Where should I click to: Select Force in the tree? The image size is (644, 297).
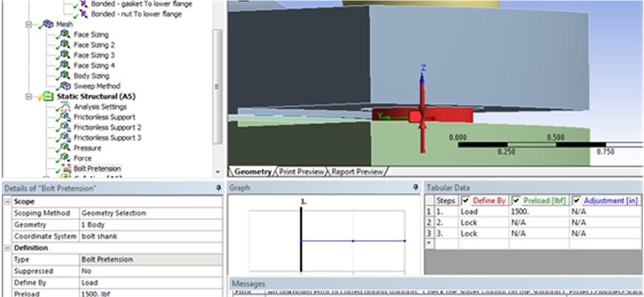pyautogui.click(x=83, y=158)
